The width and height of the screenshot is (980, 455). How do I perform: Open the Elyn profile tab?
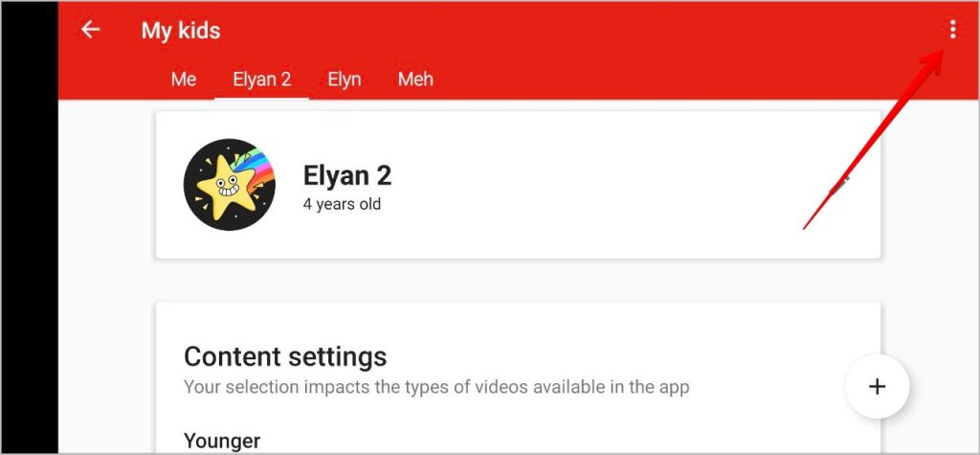click(344, 79)
